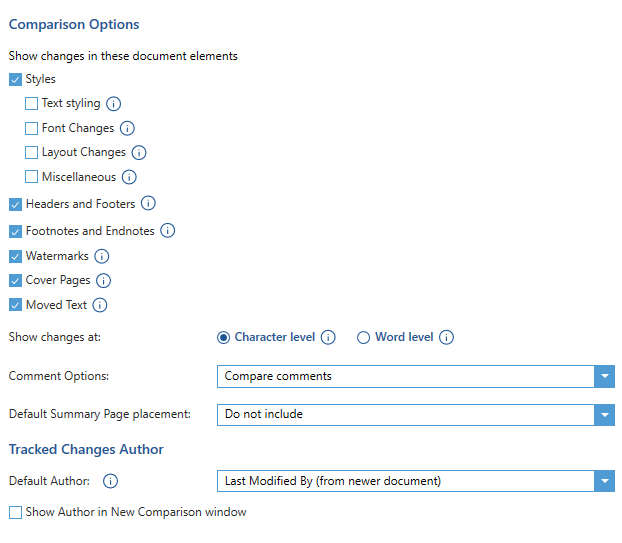Click the info icon next to Font Changes
Viewport: 622px width, 543px height.
click(127, 129)
